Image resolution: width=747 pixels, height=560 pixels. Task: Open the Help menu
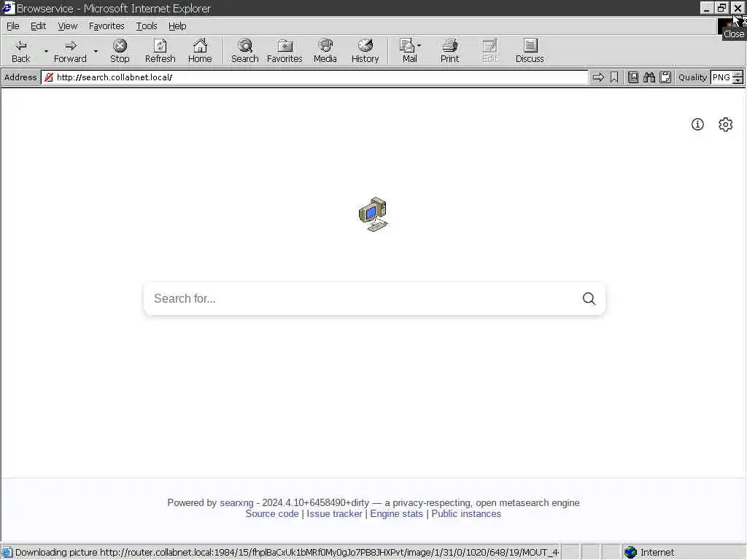coord(177,26)
